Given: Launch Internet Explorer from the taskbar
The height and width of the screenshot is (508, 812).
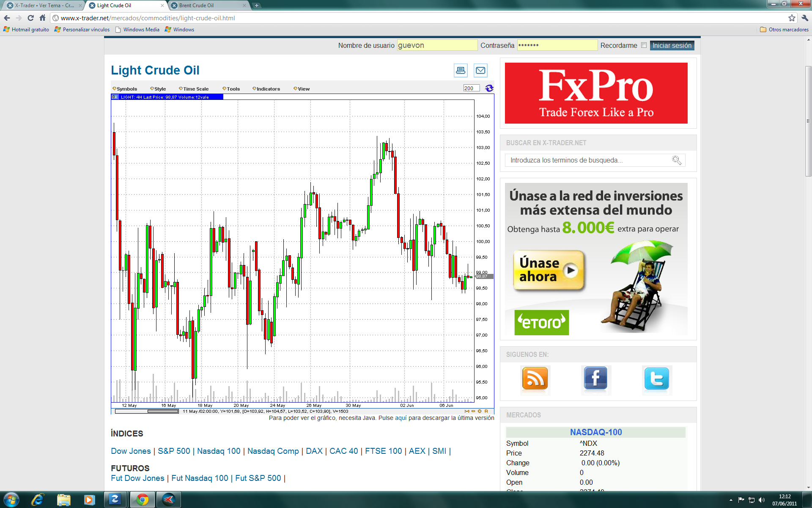Looking at the screenshot, I should pyautogui.click(x=37, y=500).
